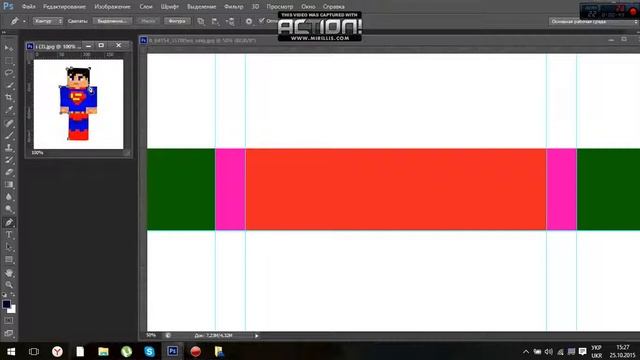Image resolution: width=640 pixels, height=360 pixels.
Task: Open the Выделение menu
Action: coord(201,7)
